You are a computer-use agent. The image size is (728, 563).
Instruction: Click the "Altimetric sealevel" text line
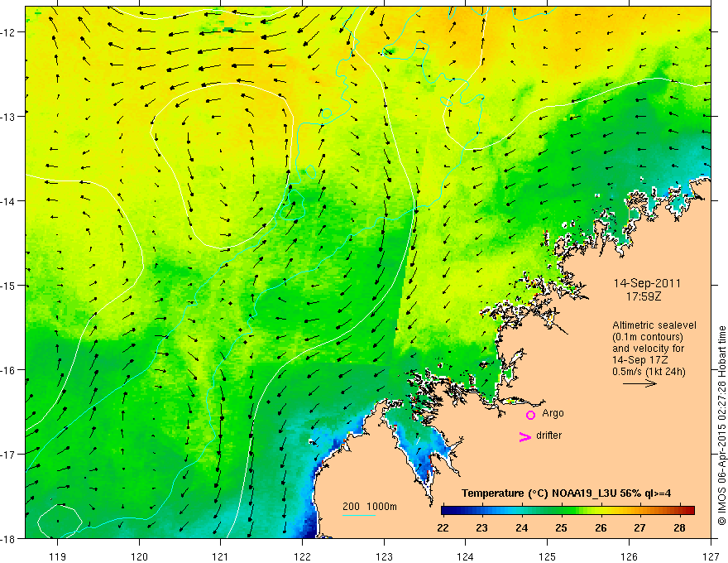click(x=654, y=325)
